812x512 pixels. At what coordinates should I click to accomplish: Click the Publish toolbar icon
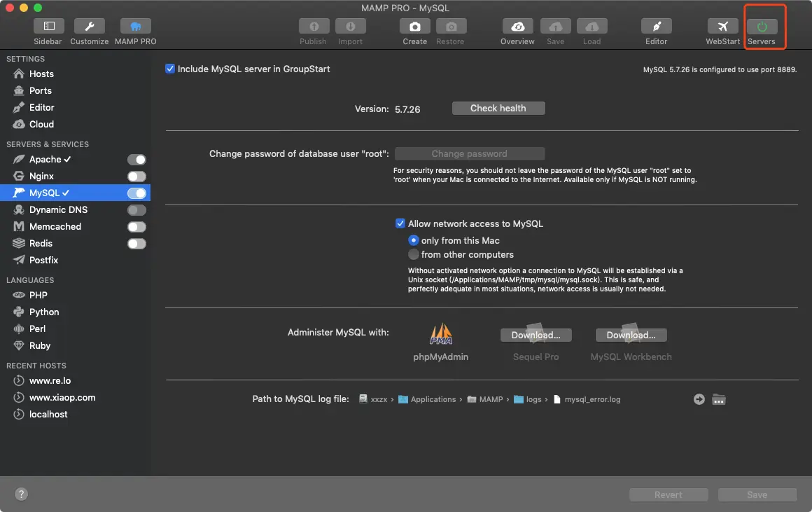click(x=314, y=26)
